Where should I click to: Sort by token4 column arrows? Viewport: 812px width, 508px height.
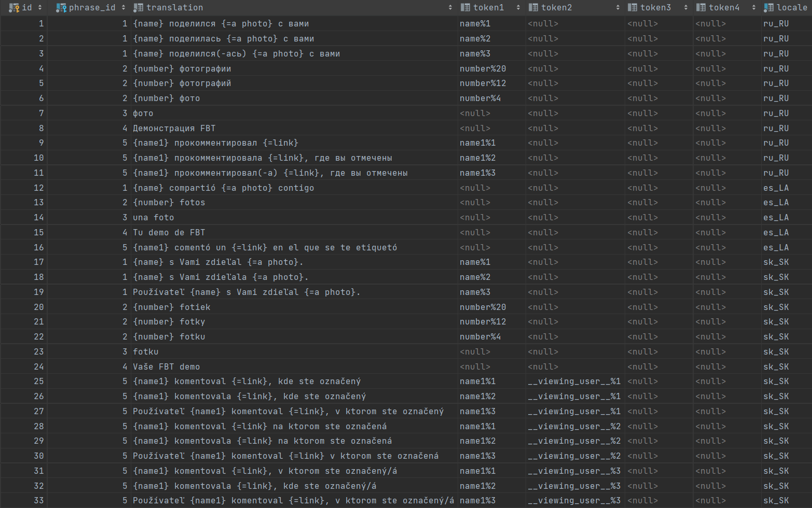[x=754, y=8]
